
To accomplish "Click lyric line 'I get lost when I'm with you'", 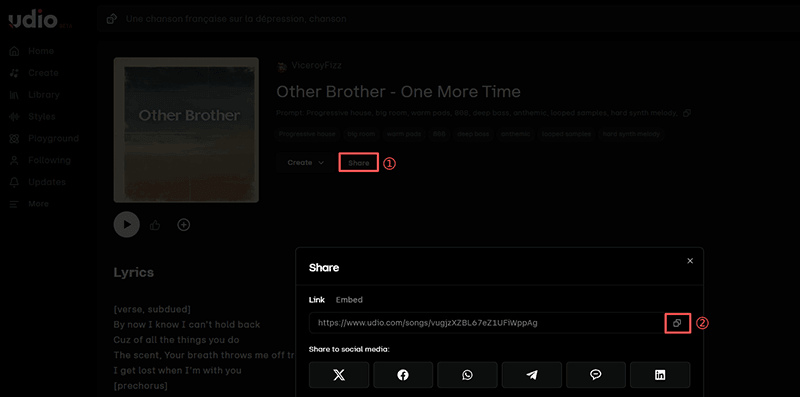I will pyautogui.click(x=178, y=370).
